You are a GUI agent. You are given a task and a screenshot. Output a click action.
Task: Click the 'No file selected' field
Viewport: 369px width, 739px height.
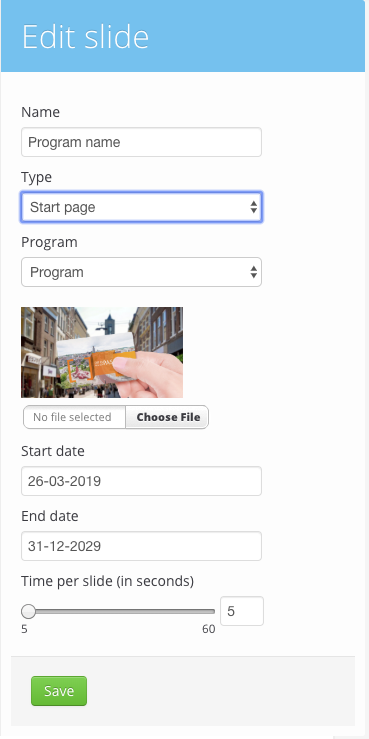tap(74, 417)
